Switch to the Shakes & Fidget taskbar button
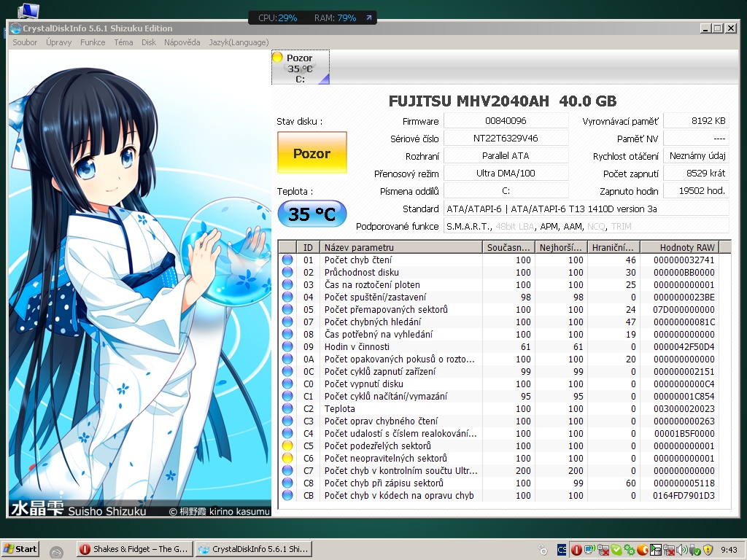This screenshot has width=747, height=560. click(135, 549)
